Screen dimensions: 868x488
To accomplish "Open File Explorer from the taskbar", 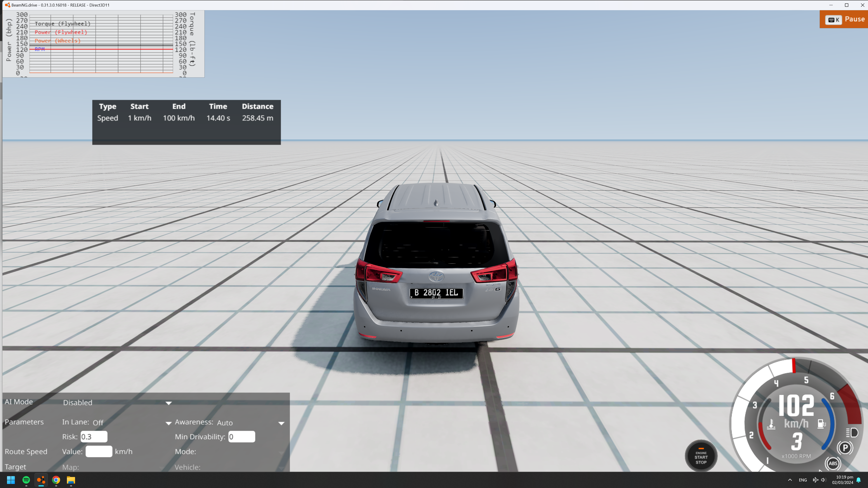I will (71, 480).
